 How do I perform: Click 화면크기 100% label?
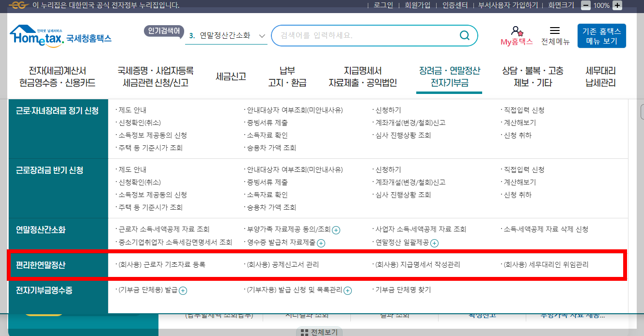tap(601, 5)
